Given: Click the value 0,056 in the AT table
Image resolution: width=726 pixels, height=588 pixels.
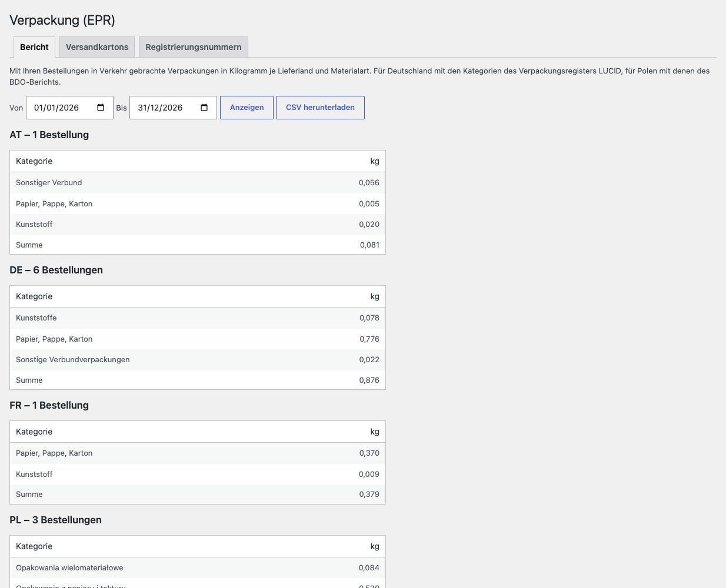Looking at the screenshot, I should [369, 183].
